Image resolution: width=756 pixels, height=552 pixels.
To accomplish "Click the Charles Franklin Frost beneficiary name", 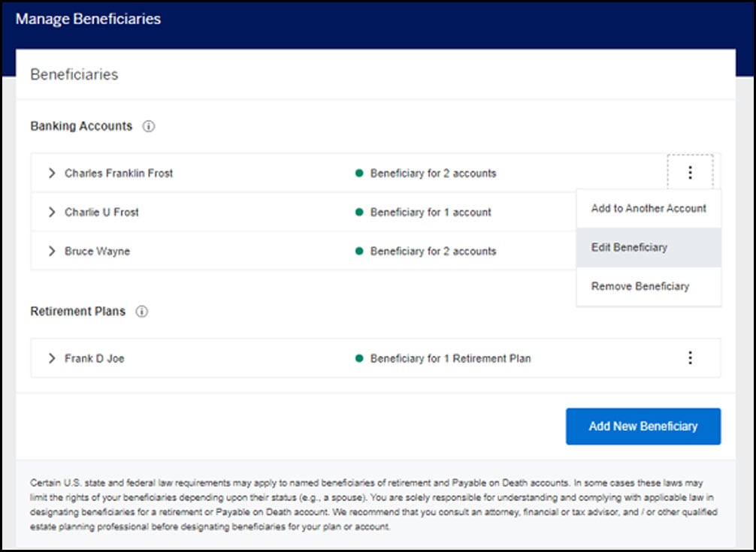I will 119,173.
